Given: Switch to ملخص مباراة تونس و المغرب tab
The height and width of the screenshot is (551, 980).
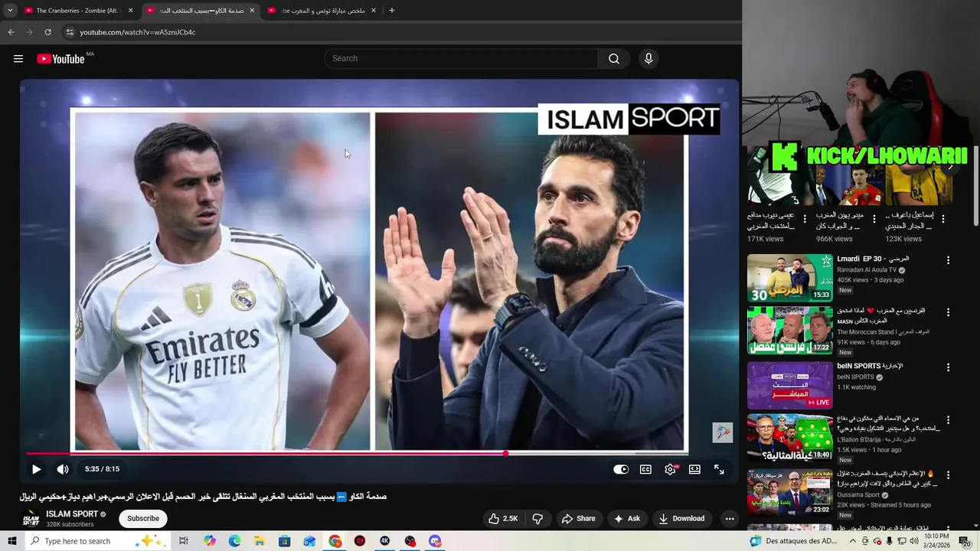Looking at the screenshot, I should (x=322, y=11).
